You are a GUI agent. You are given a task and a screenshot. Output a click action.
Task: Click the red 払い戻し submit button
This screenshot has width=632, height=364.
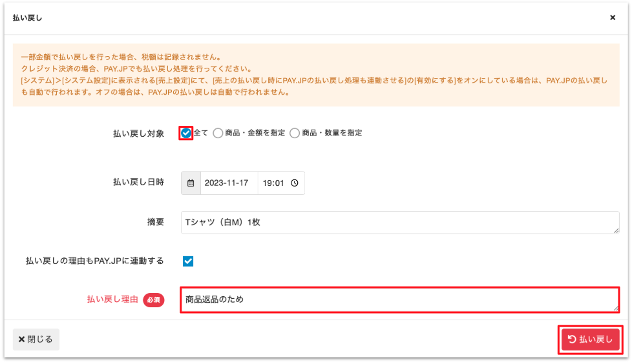coord(590,339)
